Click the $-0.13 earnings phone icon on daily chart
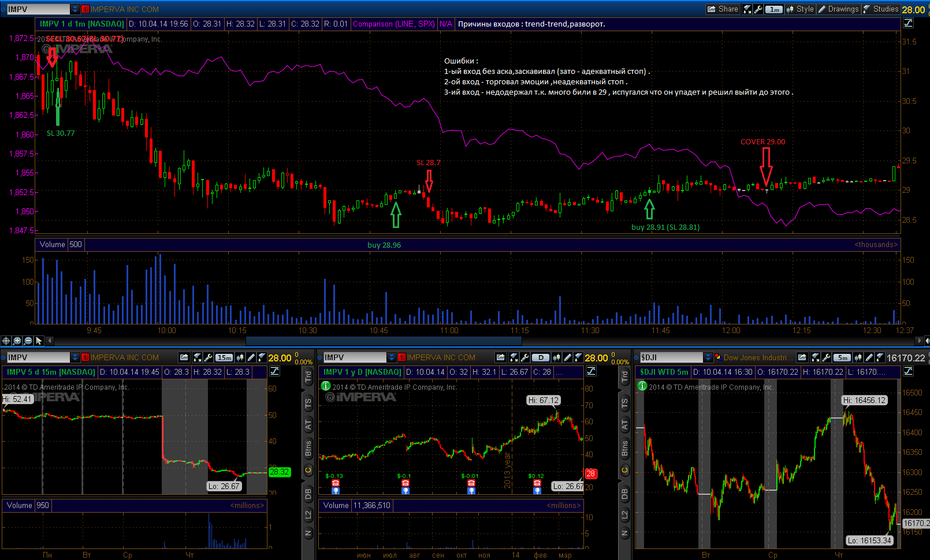The image size is (930, 560). 336,483
